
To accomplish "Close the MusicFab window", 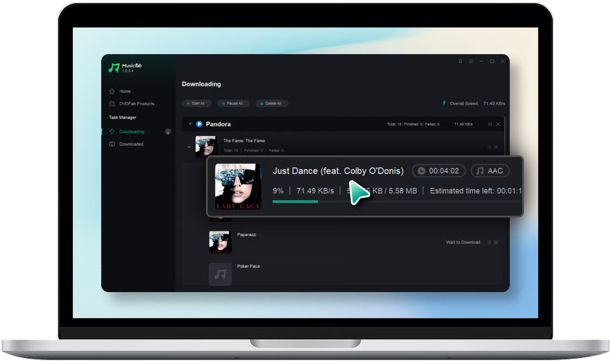I will coord(503,61).
